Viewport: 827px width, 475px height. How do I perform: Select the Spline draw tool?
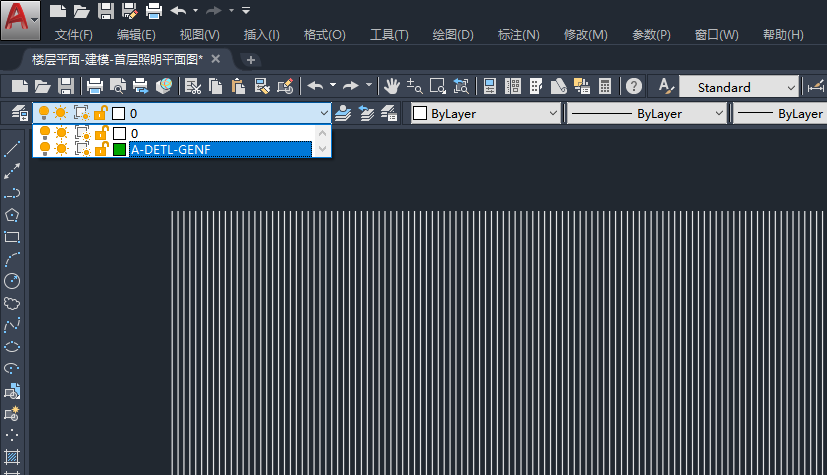coord(12,325)
